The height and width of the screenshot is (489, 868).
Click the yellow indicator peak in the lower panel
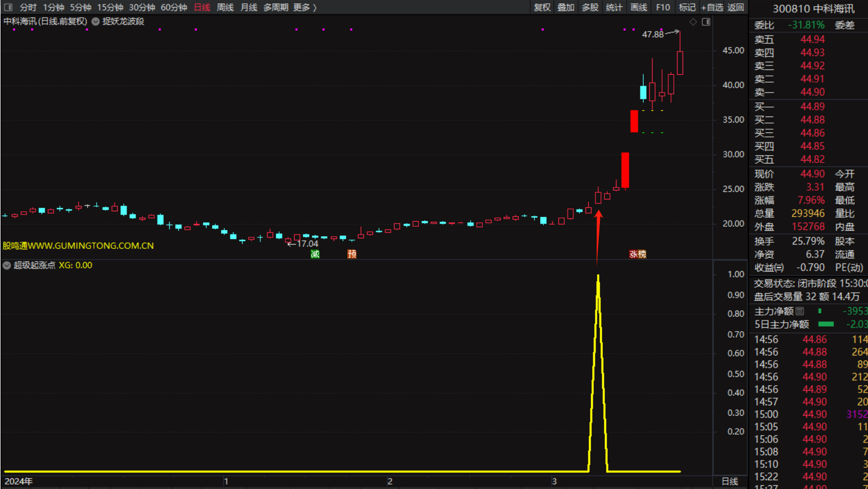point(598,277)
